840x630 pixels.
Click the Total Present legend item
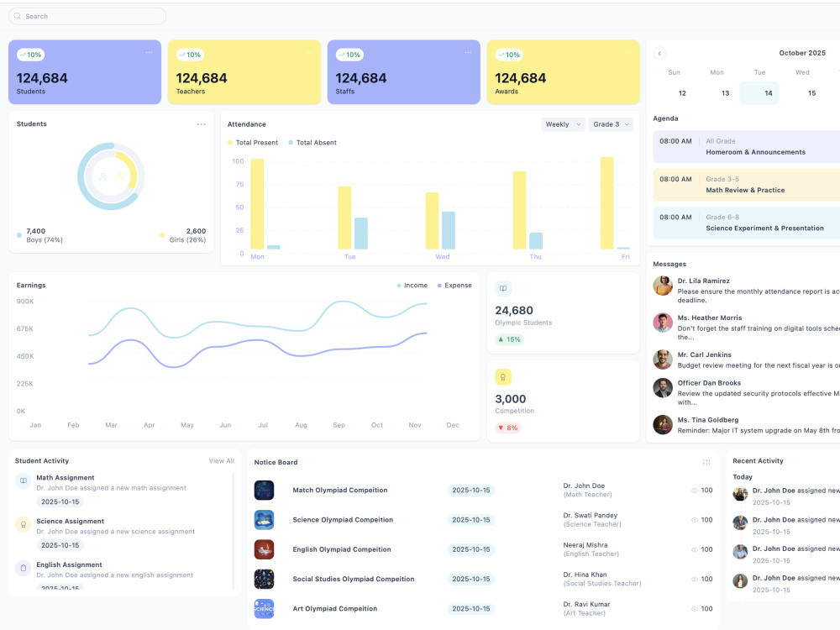point(253,143)
